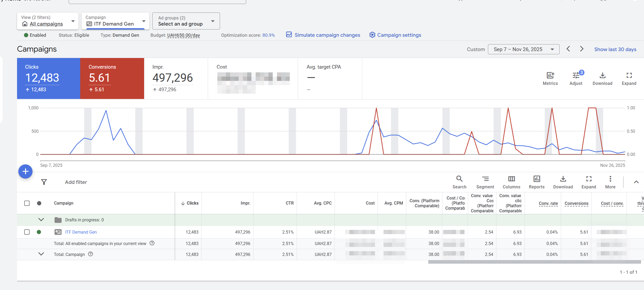Collapse the Drafts in progress row
This screenshot has width=644, height=290.
41,220
